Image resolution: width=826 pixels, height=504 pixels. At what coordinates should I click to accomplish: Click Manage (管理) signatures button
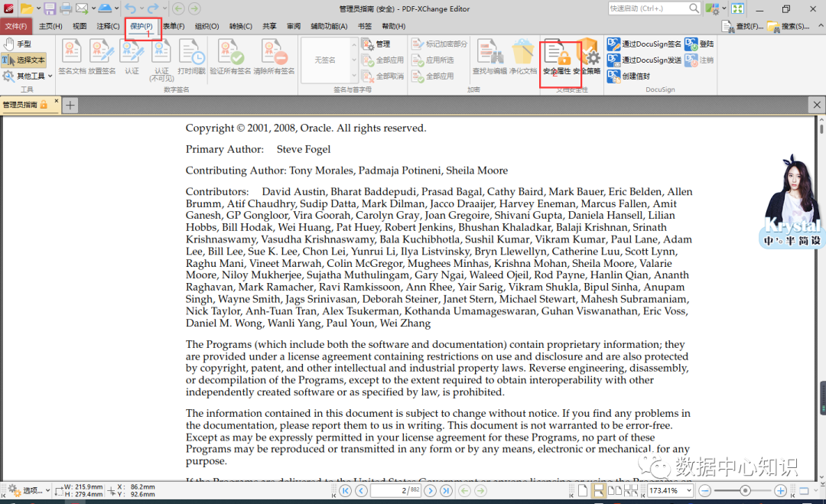click(376, 44)
